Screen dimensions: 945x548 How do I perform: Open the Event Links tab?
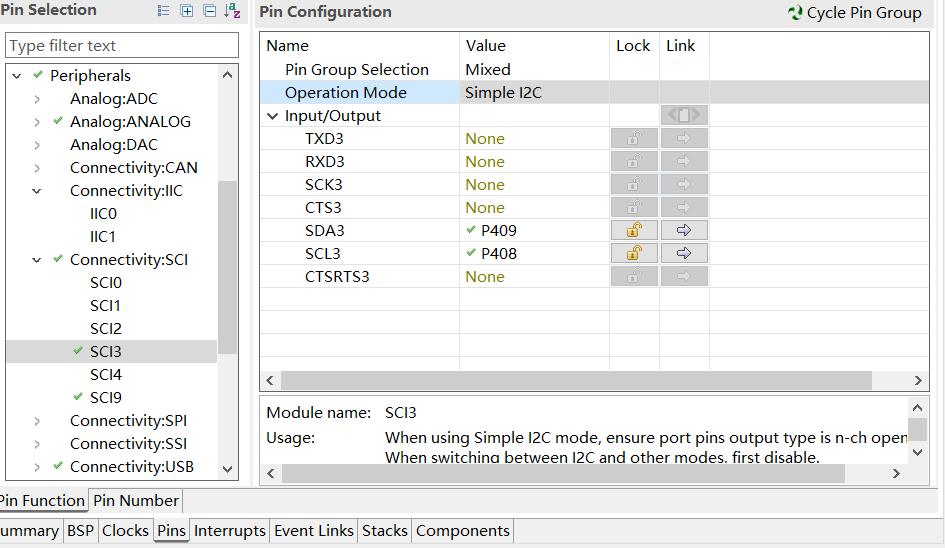[313, 531]
